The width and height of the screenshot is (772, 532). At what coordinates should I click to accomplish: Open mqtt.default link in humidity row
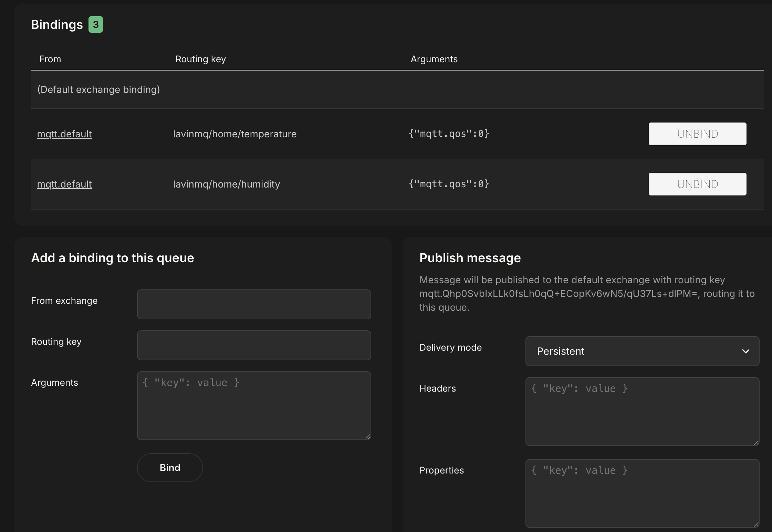[64, 184]
